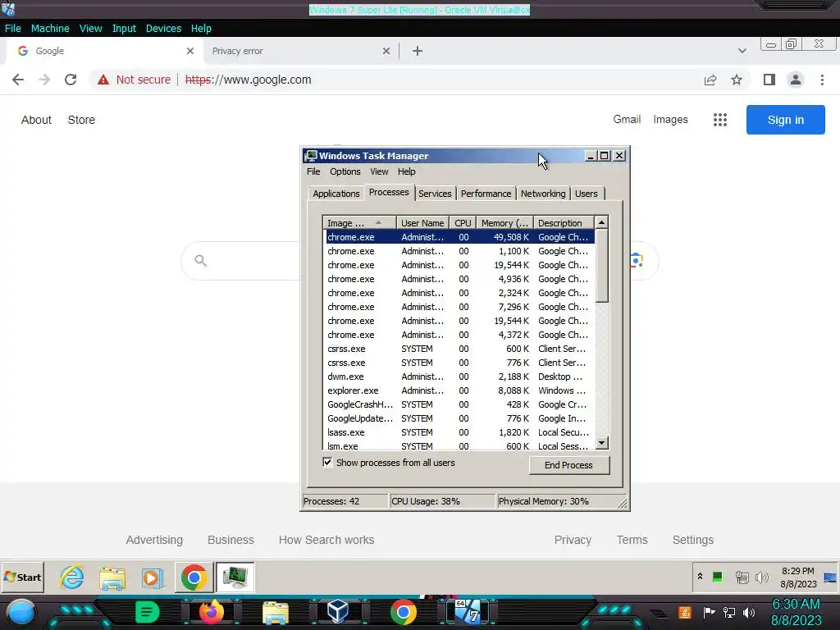The width and height of the screenshot is (840, 630).
Task: Open the VirtualBox Devices menu
Action: click(163, 29)
